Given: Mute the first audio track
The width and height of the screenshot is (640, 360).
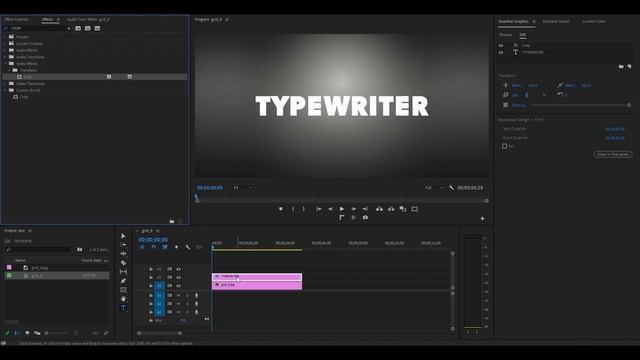Looking at the screenshot, I should coord(178,295).
